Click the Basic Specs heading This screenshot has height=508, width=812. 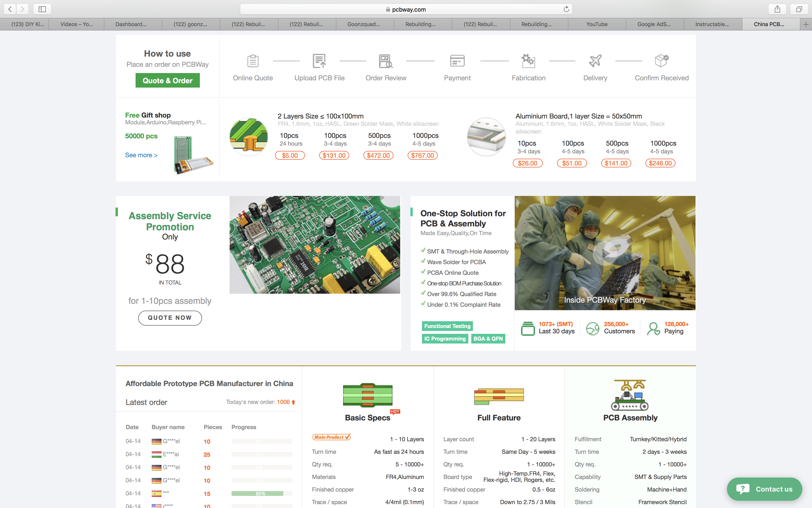tap(367, 418)
